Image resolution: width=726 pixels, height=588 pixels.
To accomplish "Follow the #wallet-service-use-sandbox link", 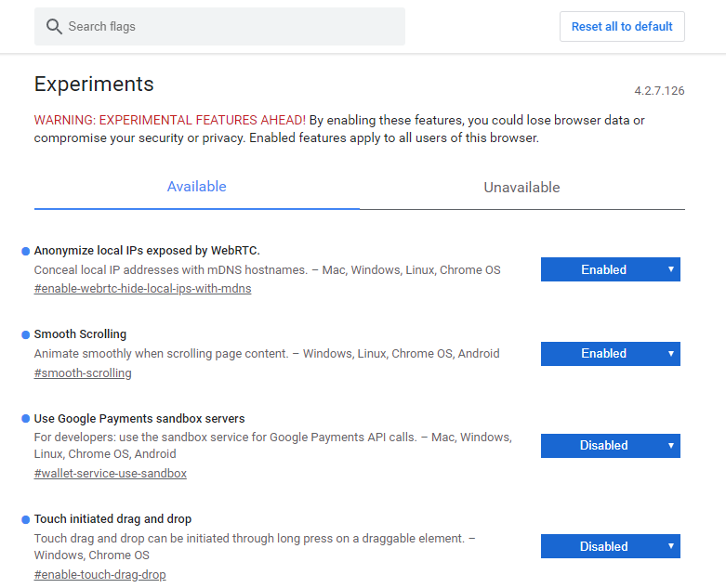I will click(111, 473).
